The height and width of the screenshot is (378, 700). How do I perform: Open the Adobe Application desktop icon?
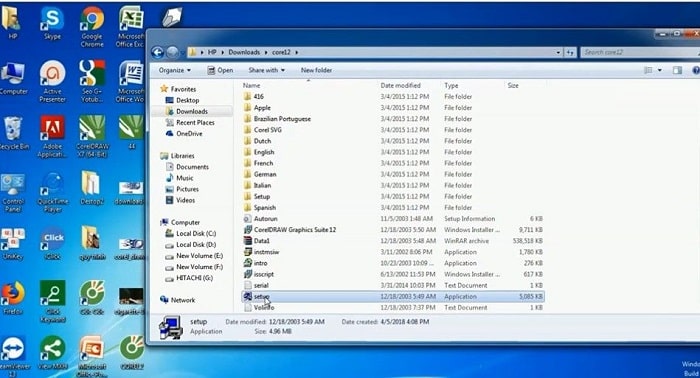[x=52, y=137]
